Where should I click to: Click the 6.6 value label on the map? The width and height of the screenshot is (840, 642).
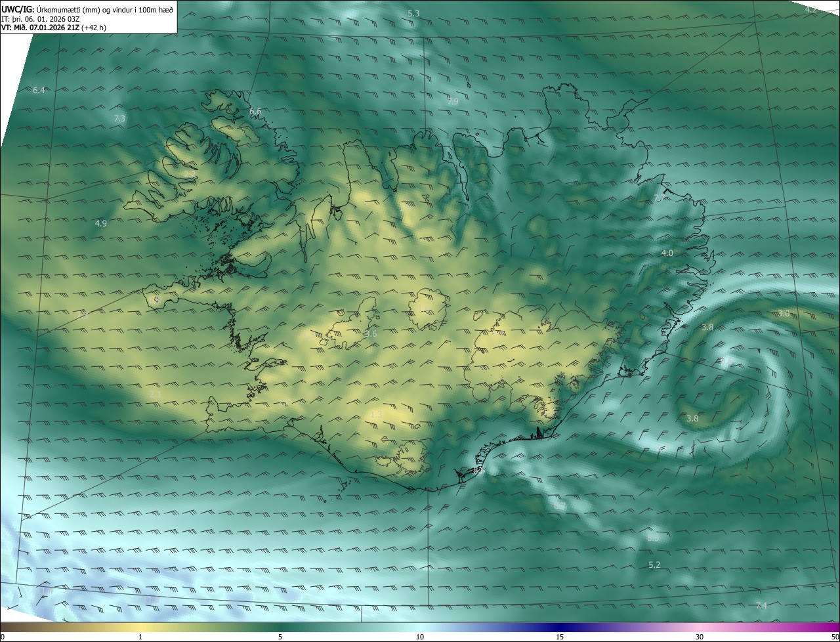tap(255, 112)
